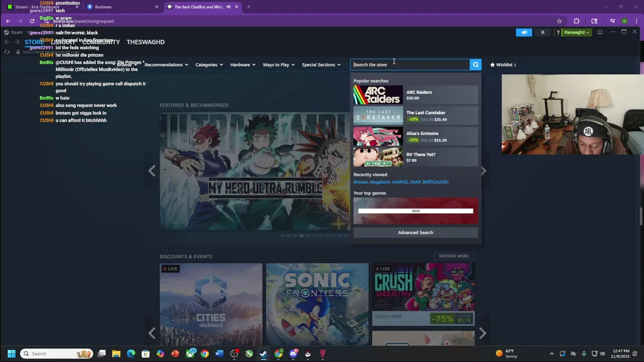The width and height of the screenshot is (644, 362).
Task: Open recently viewed Brotato link
Action: 361,182
